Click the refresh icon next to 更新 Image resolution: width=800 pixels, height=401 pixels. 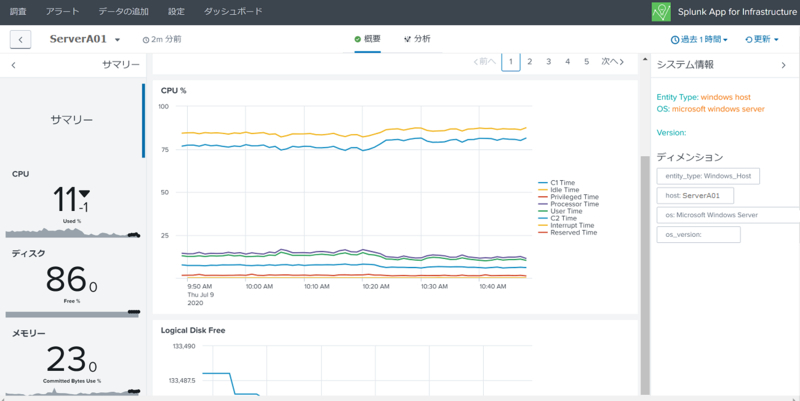(x=748, y=39)
